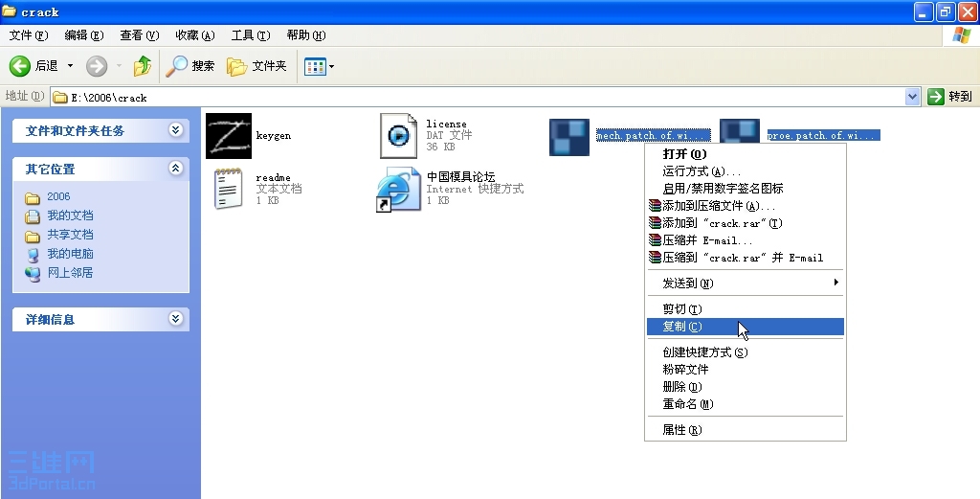980x499 pixels.
Task: Expand the 详细信息 panel
Action: [176, 318]
